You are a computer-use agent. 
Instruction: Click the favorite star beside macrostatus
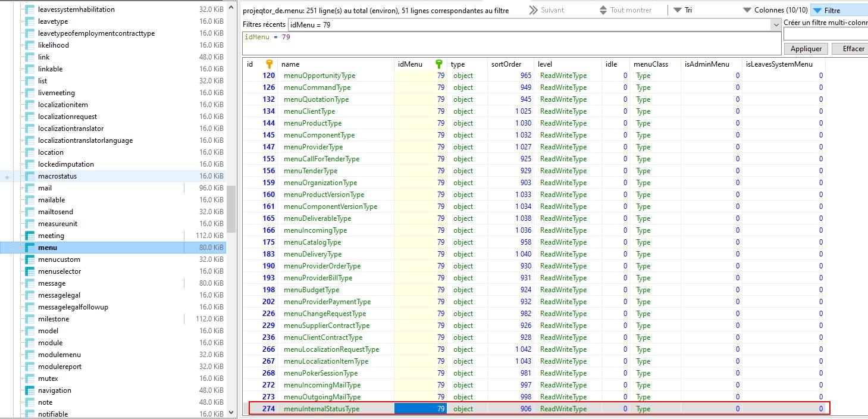(7, 177)
